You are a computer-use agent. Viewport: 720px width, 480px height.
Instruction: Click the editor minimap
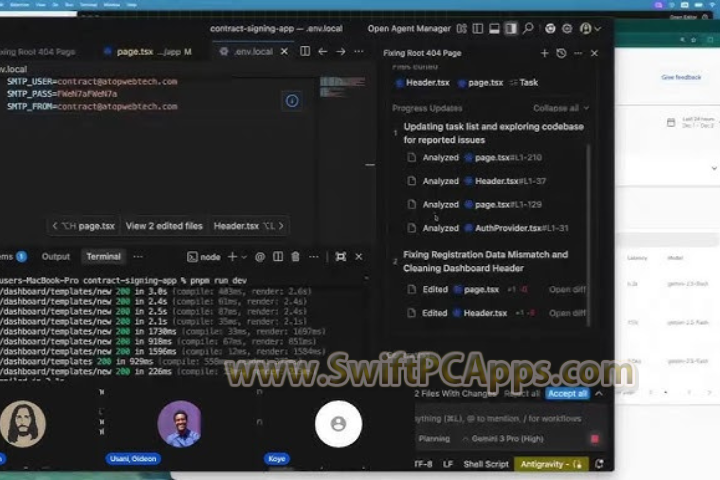(343, 87)
